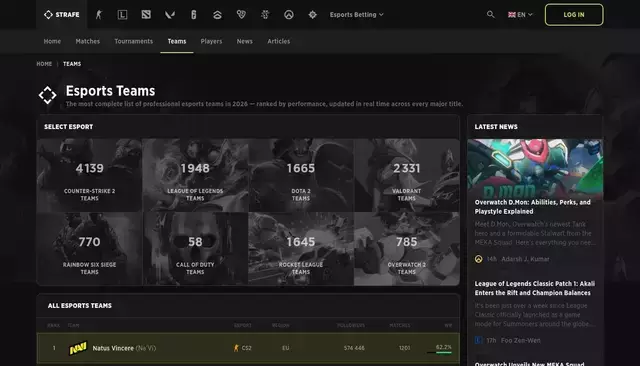Click the 574 446 followers value

click(354, 348)
